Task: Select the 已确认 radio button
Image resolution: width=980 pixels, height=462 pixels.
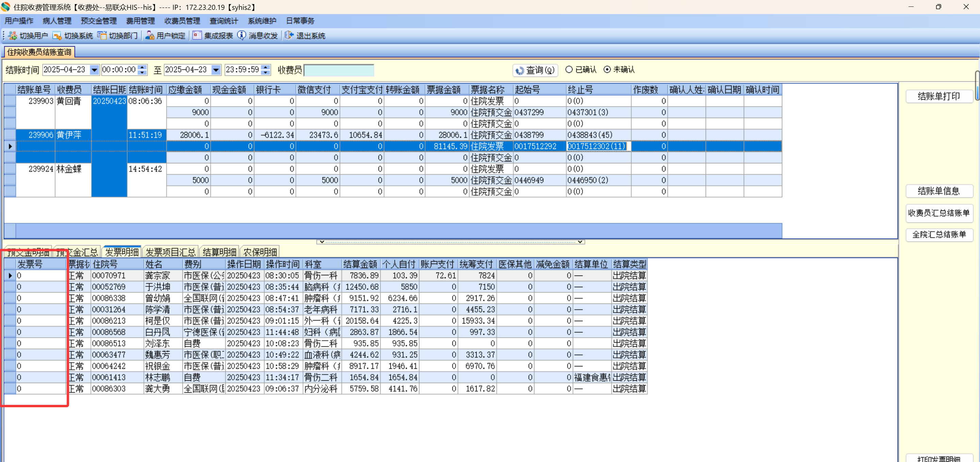Action: coord(569,69)
